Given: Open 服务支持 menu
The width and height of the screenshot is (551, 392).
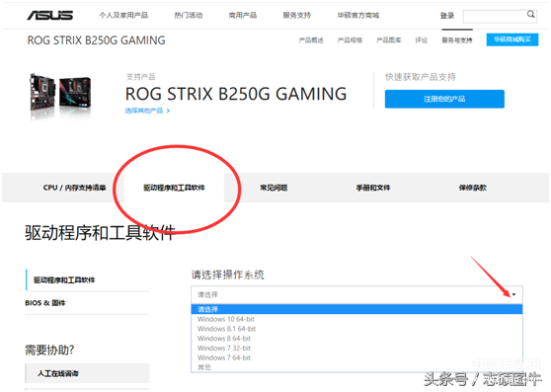Looking at the screenshot, I should click(x=297, y=15).
